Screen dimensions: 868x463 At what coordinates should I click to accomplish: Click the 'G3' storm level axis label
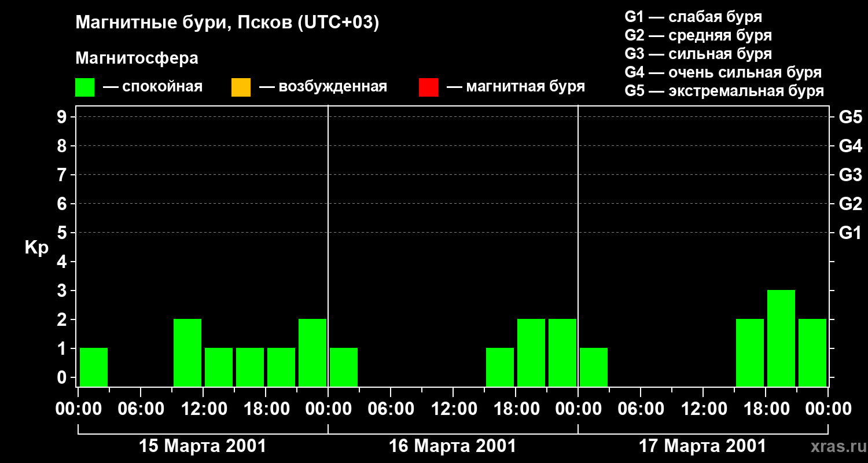pyautogui.click(x=851, y=175)
